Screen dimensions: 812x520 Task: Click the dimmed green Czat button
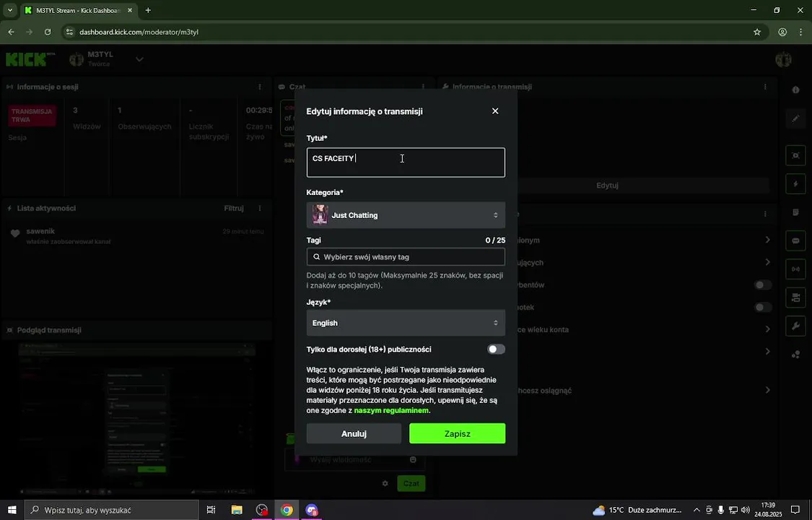[411, 483]
